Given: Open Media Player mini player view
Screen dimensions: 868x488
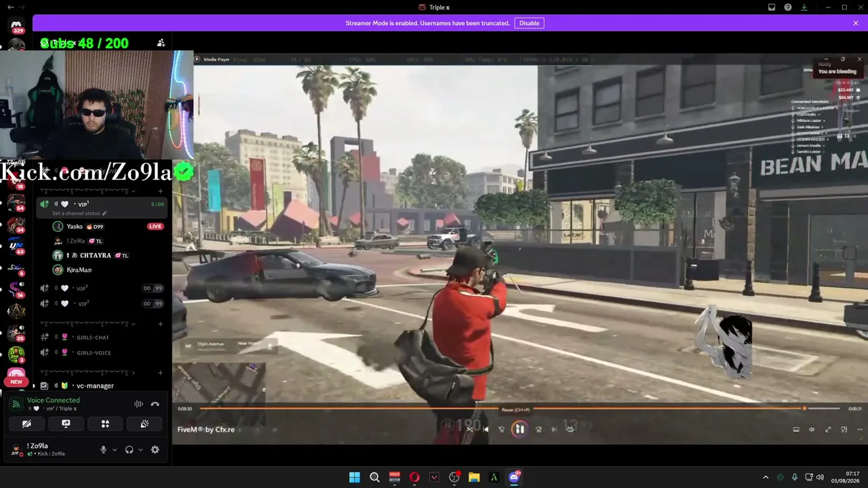Looking at the screenshot, I should click(x=844, y=429).
